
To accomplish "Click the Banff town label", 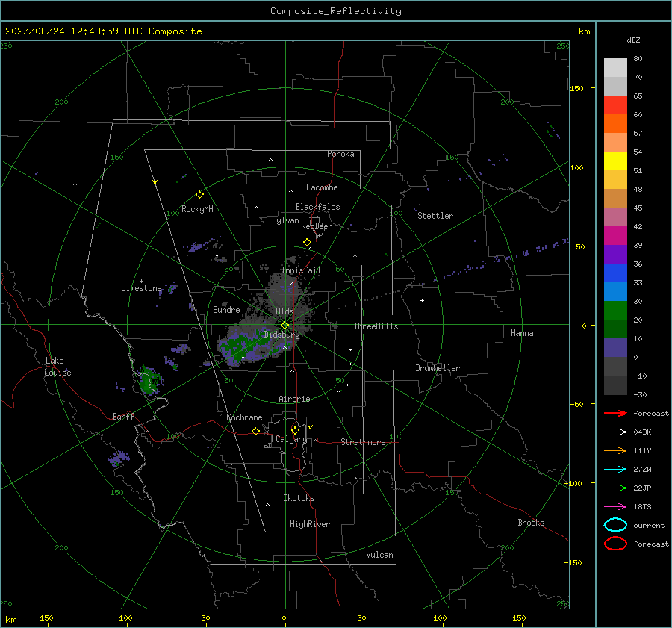I will coord(123,416).
